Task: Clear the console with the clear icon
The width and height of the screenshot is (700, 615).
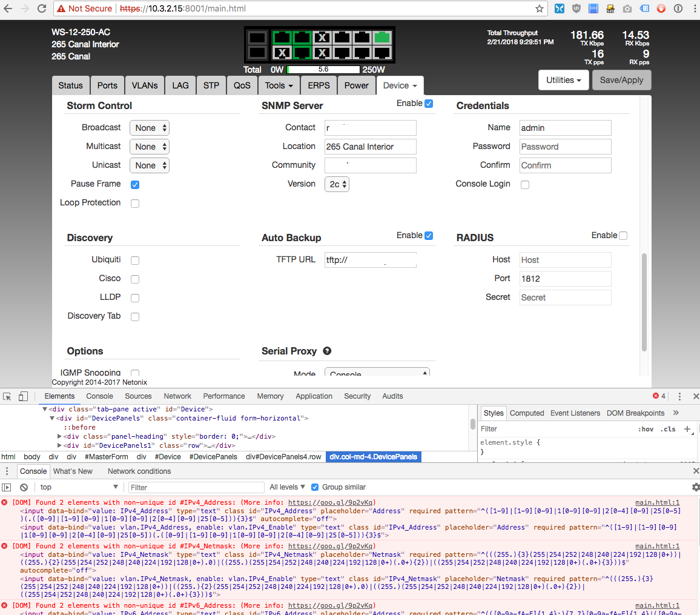Action: (x=24, y=487)
